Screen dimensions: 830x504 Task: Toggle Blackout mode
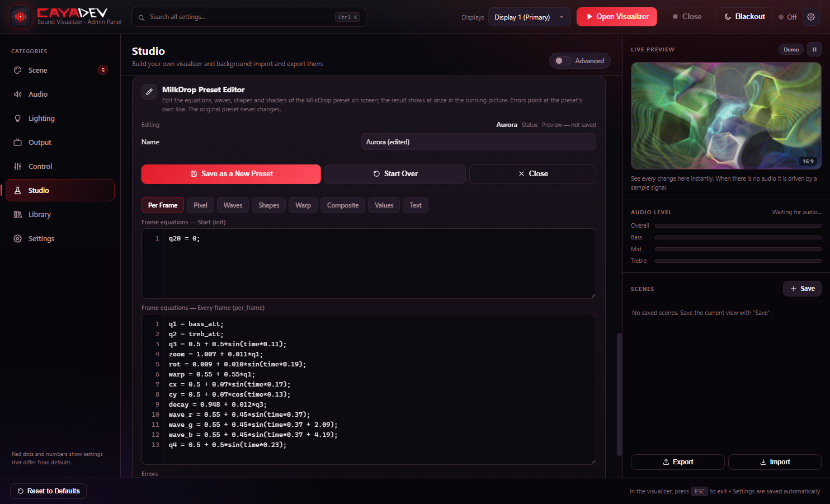pyautogui.click(x=744, y=17)
